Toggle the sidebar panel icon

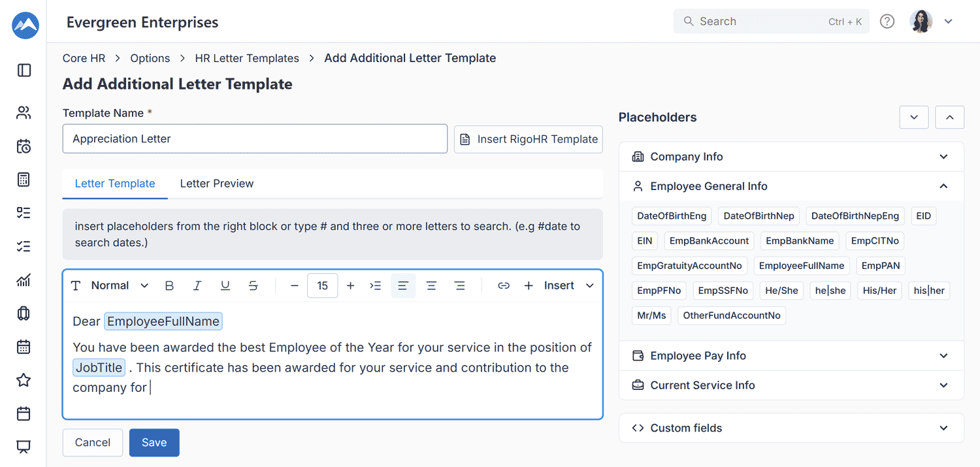coord(24,70)
